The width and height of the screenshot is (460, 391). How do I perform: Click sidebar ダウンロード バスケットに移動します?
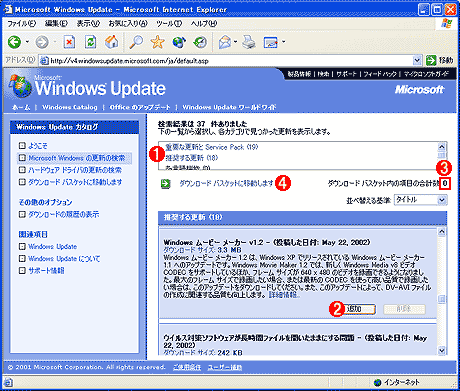75,182
